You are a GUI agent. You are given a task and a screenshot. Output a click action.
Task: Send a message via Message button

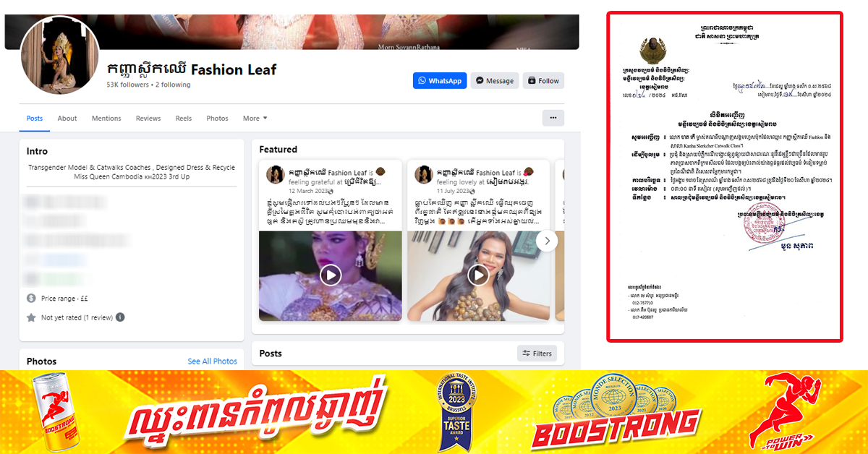(x=495, y=81)
